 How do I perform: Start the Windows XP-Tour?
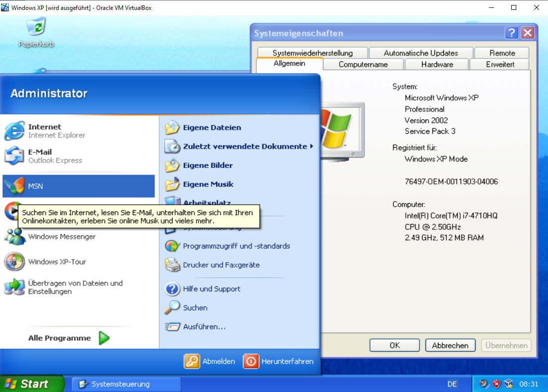(x=79, y=262)
